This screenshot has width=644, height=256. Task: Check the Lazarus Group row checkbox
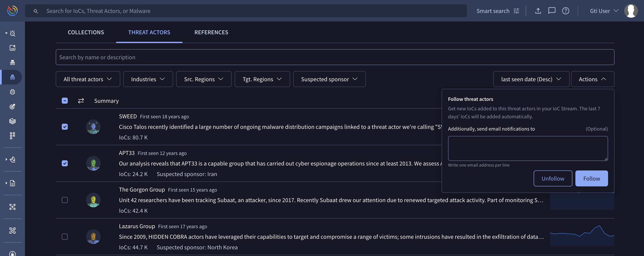click(65, 236)
